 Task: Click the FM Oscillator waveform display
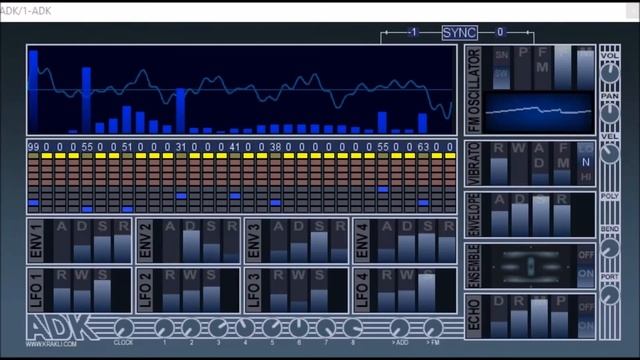point(538,112)
